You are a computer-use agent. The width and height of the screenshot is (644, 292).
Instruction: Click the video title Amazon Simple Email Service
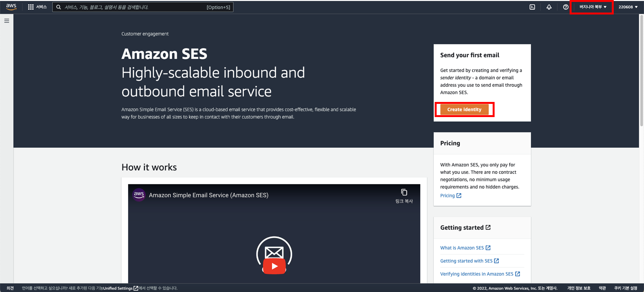(209, 195)
